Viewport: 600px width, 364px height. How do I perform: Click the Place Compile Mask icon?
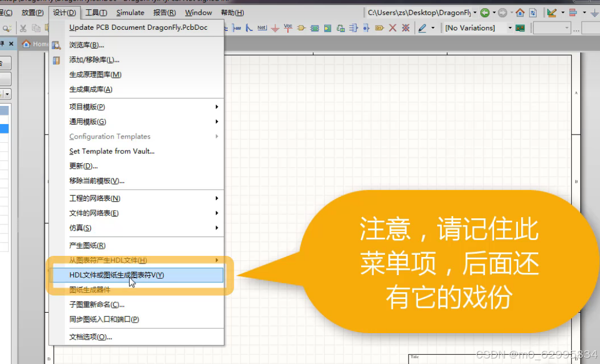[x=406, y=28]
